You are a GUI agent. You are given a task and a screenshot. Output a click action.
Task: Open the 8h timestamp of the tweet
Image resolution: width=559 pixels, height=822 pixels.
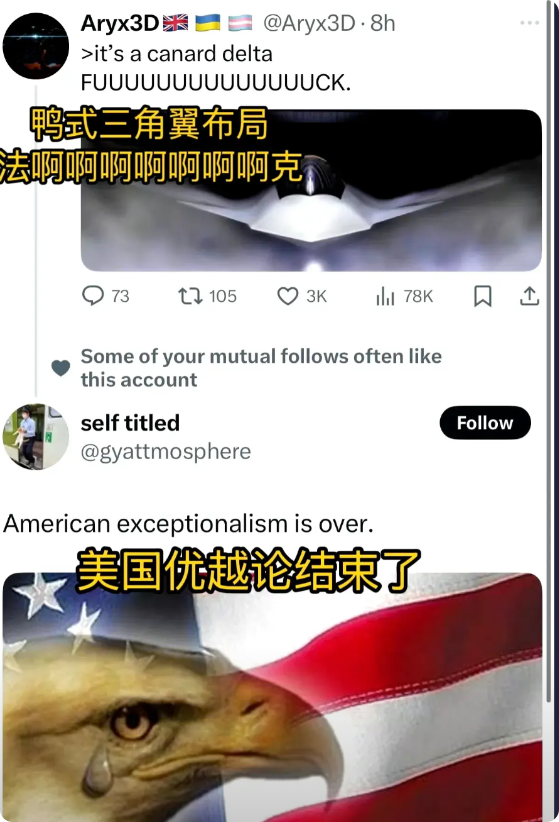[383, 23]
